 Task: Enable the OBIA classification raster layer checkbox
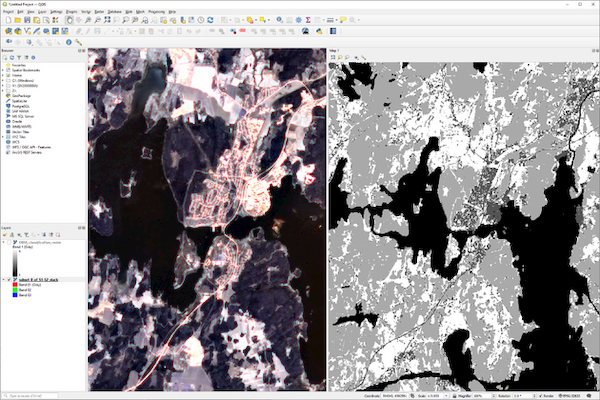click(9, 243)
